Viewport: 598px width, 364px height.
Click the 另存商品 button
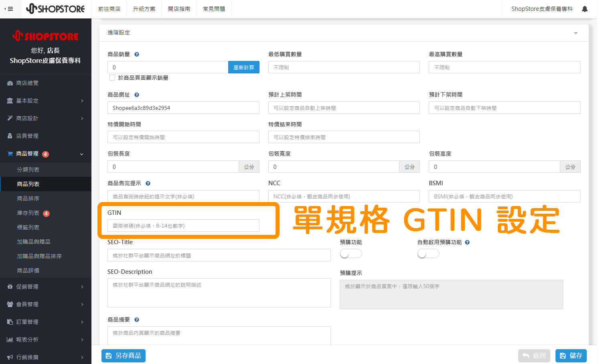[124, 356]
